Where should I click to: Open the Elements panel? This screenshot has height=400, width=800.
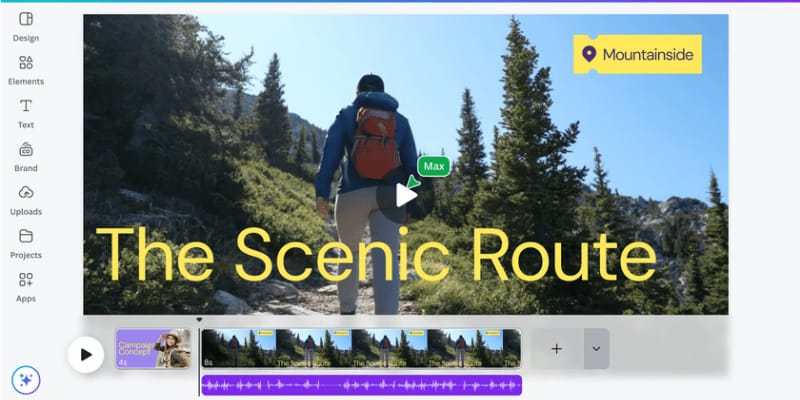pos(26,70)
